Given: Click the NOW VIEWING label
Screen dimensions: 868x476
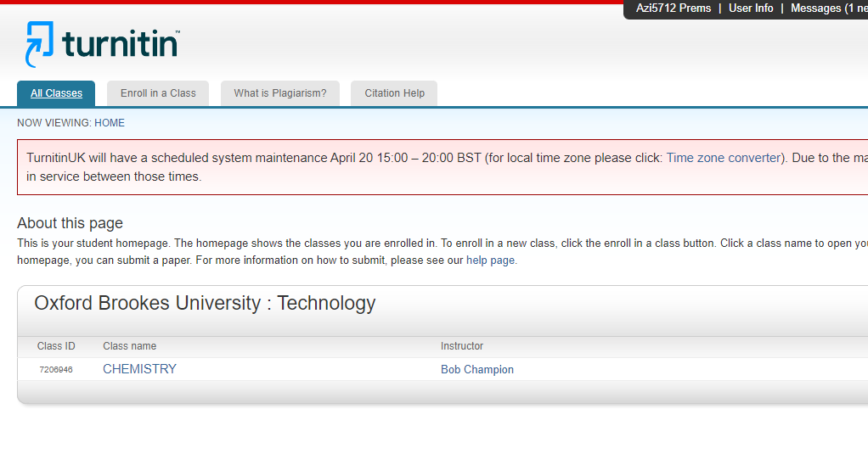Looking at the screenshot, I should click(x=54, y=123).
